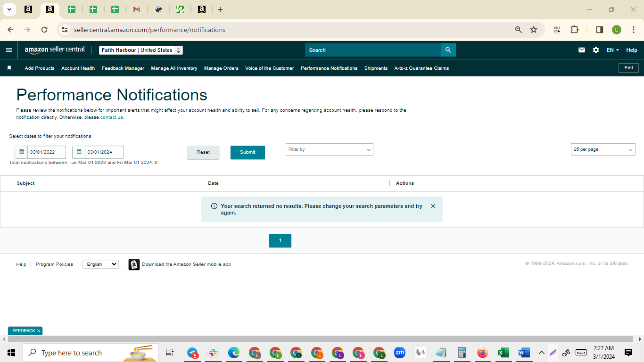Reload the current page
The width and height of the screenshot is (644, 362).
[44, 30]
